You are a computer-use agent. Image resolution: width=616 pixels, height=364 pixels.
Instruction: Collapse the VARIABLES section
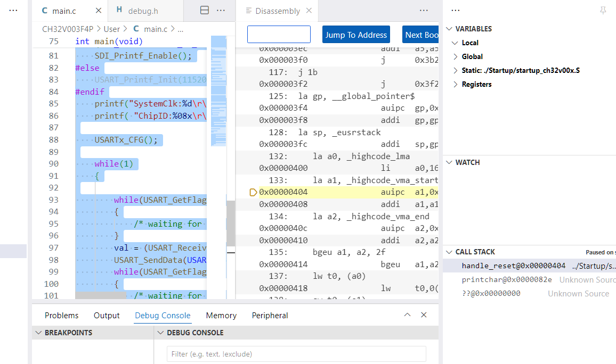point(449,29)
